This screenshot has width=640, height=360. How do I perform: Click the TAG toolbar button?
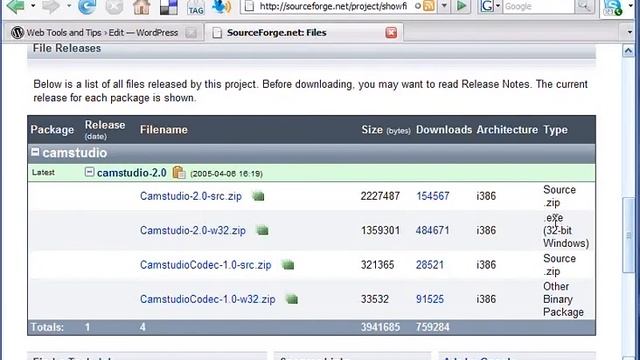196,7
